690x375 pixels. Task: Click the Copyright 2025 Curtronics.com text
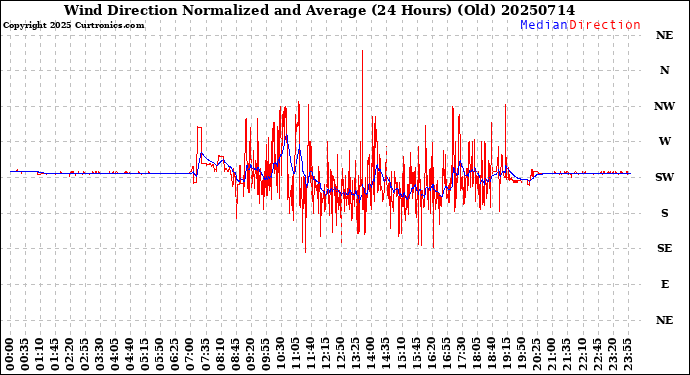[x=73, y=26]
